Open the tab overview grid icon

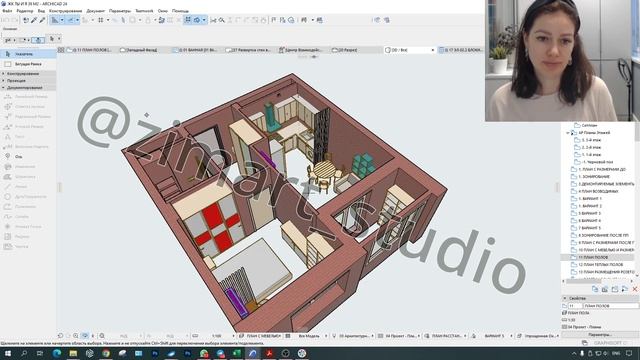click(x=61, y=50)
